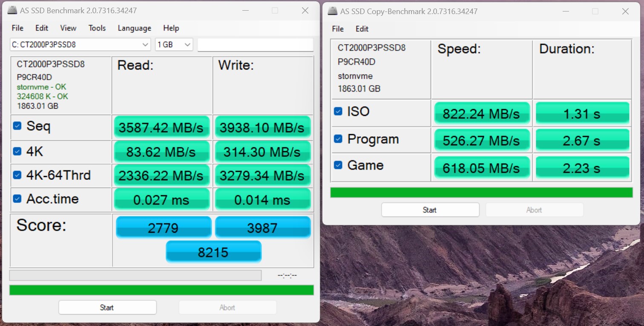Open the 1 GB test size dropdown
644x326 pixels.
tap(174, 44)
